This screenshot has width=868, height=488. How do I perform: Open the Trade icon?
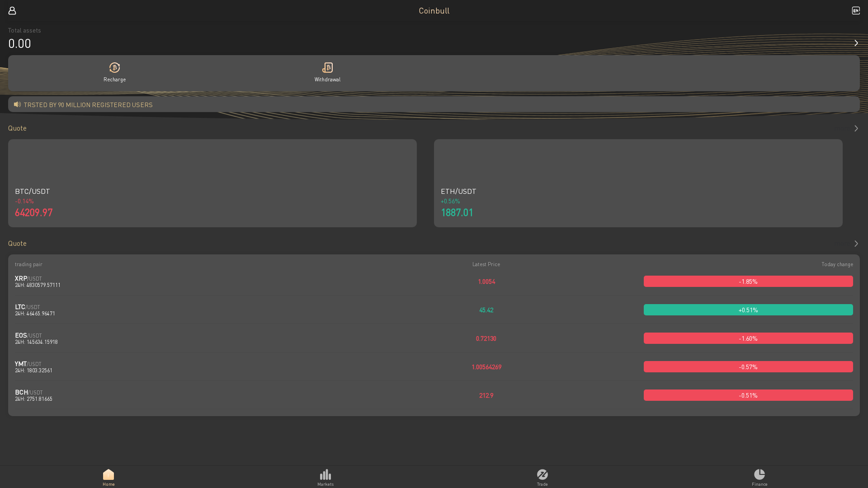542,474
